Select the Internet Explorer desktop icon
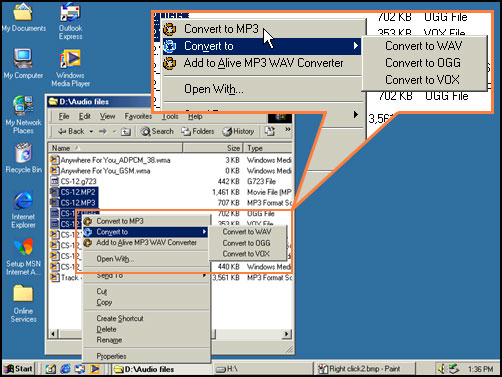The image size is (502, 377). click(23, 209)
